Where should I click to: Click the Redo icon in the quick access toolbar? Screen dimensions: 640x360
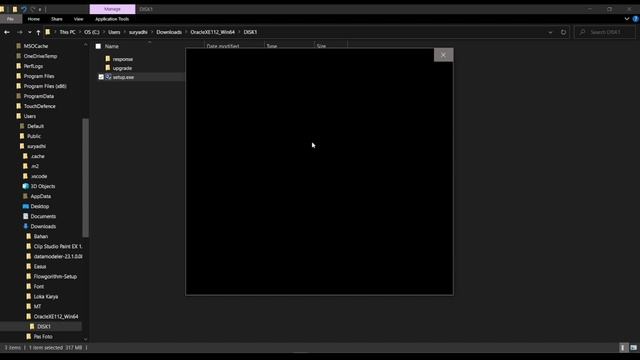(32, 9)
